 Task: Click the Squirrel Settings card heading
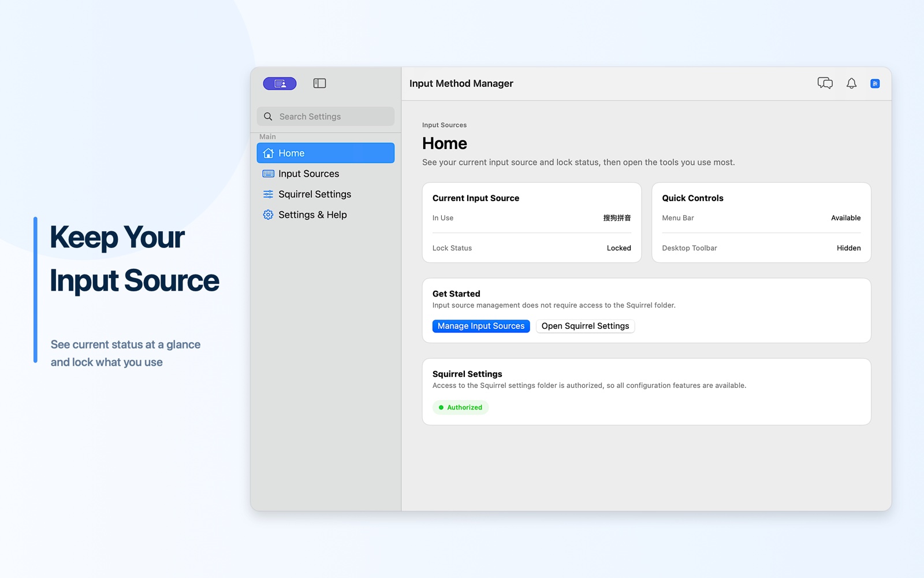pyautogui.click(x=467, y=374)
